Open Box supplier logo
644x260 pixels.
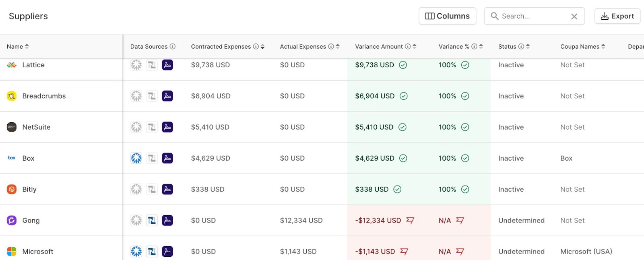12,158
